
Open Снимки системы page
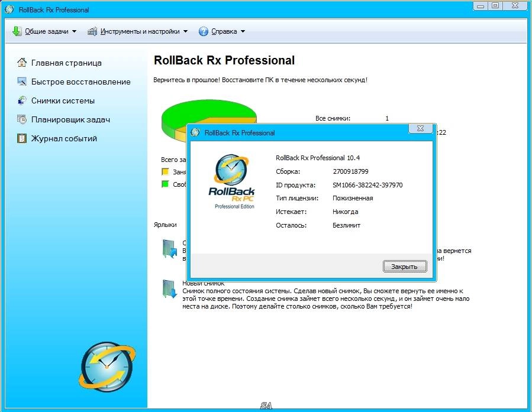click(63, 100)
